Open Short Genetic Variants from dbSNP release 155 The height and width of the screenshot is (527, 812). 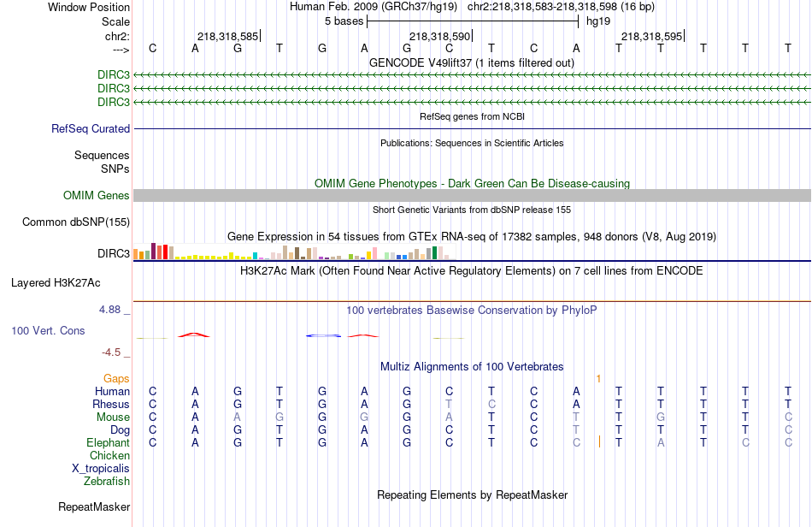tap(472, 210)
